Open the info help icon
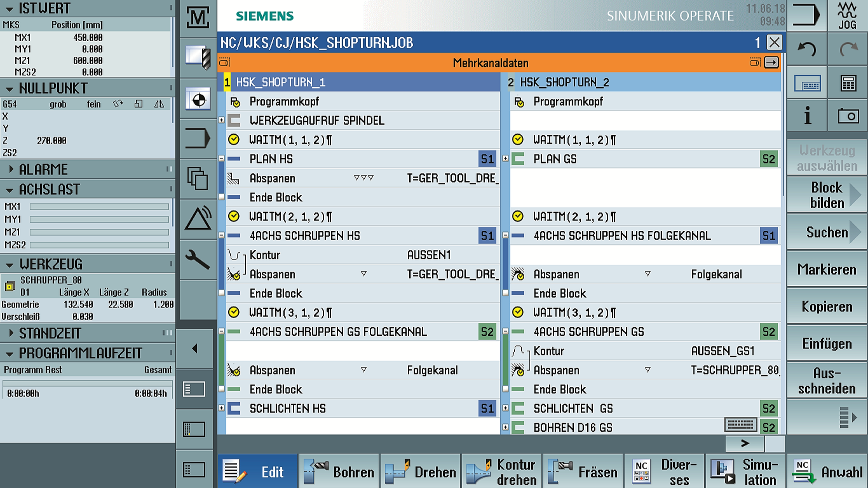 point(807,116)
